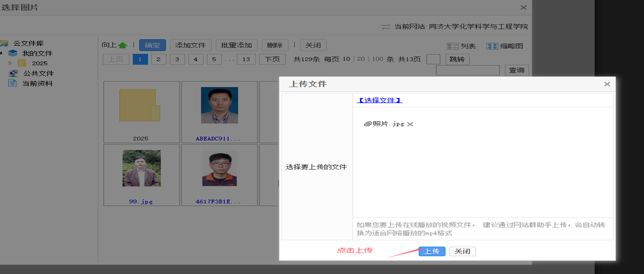Click the 批量添加 batch add button
The width and height of the screenshot is (644, 274).
coord(236,45)
